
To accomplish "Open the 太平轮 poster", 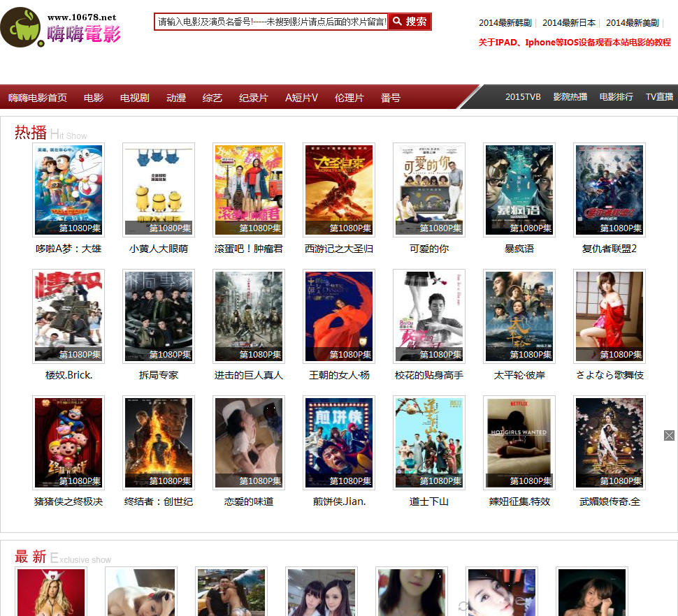I will [x=519, y=316].
